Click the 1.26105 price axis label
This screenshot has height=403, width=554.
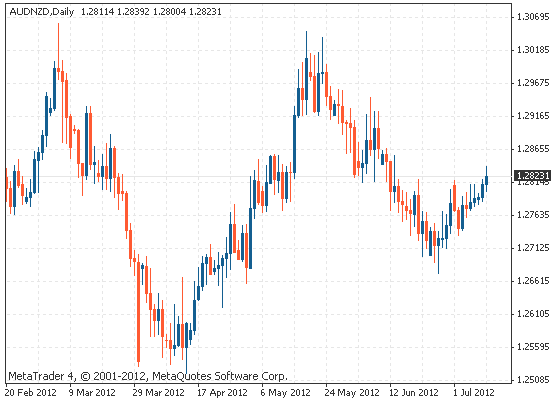[x=533, y=314]
